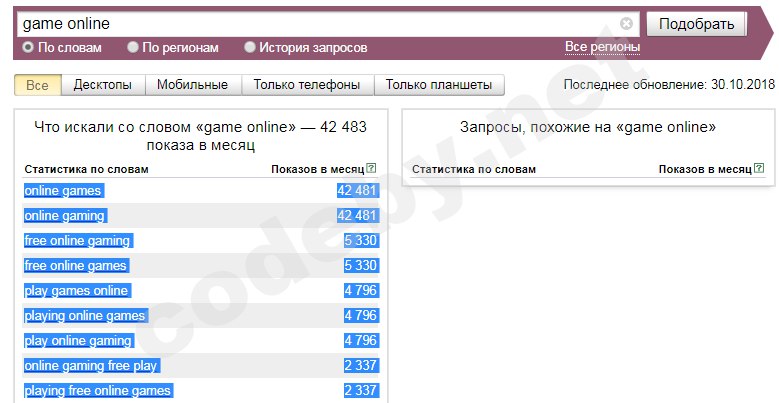The height and width of the screenshot is (403, 779).
Task: Switch to the 'Десктопы' tab
Action: pyautogui.click(x=103, y=85)
